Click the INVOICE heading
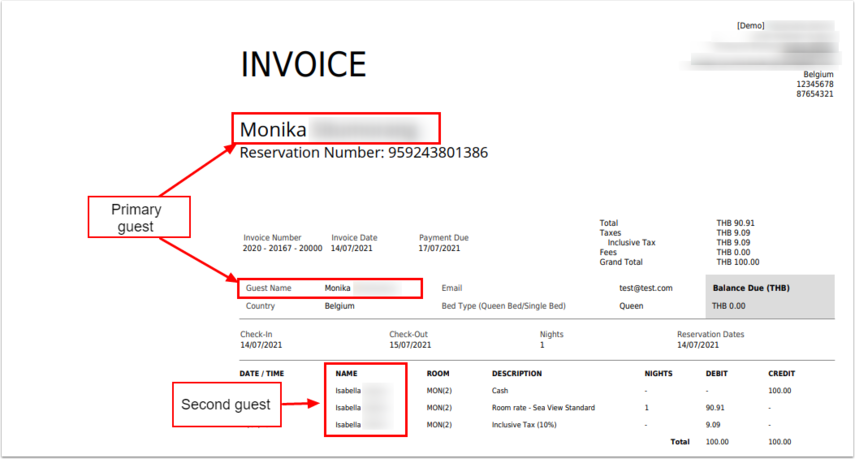 point(303,64)
